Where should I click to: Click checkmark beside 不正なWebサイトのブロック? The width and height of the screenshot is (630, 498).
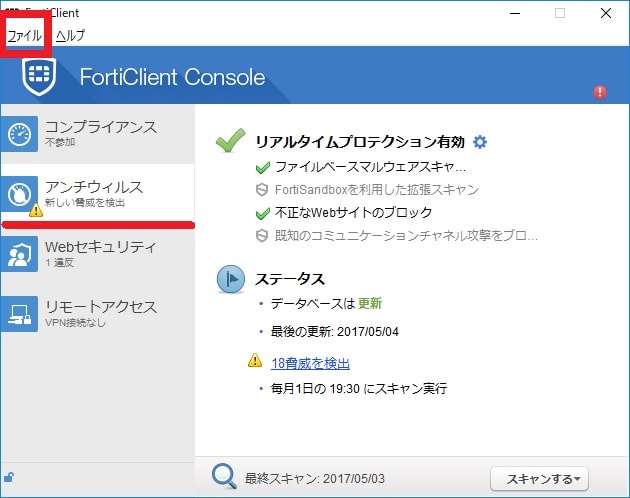pyautogui.click(x=263, y=213)
